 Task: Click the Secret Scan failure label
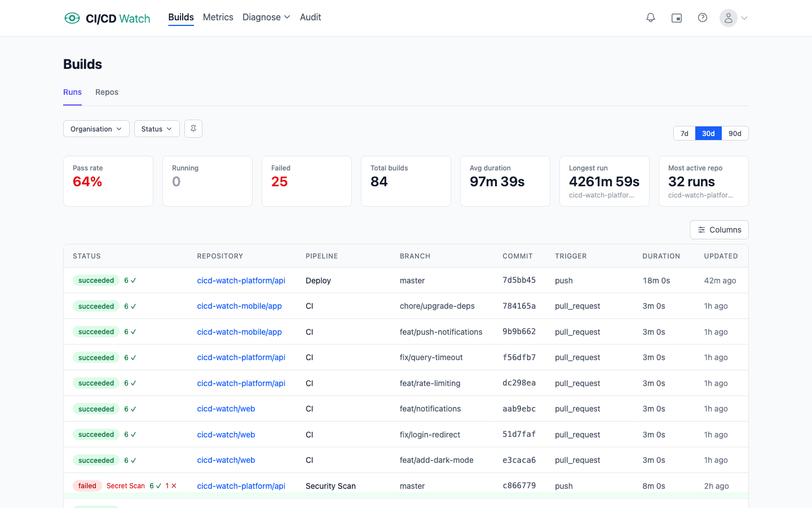click(126, 486)
